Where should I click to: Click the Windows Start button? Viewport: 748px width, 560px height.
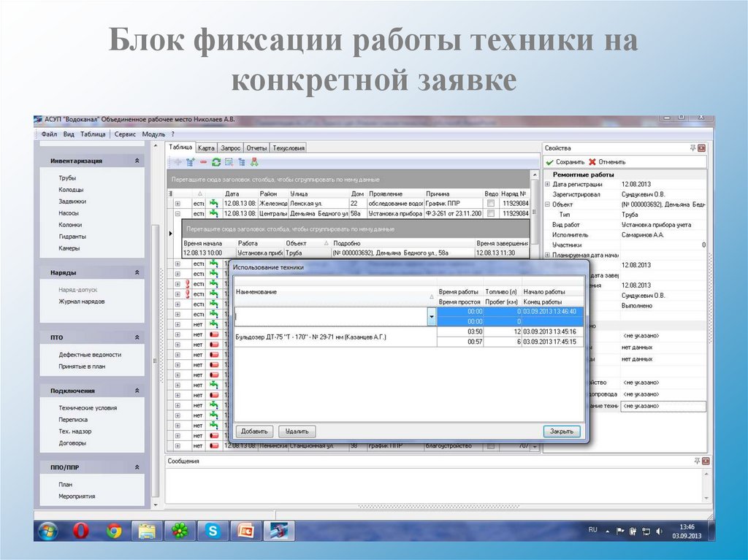[x=47, y=530]
